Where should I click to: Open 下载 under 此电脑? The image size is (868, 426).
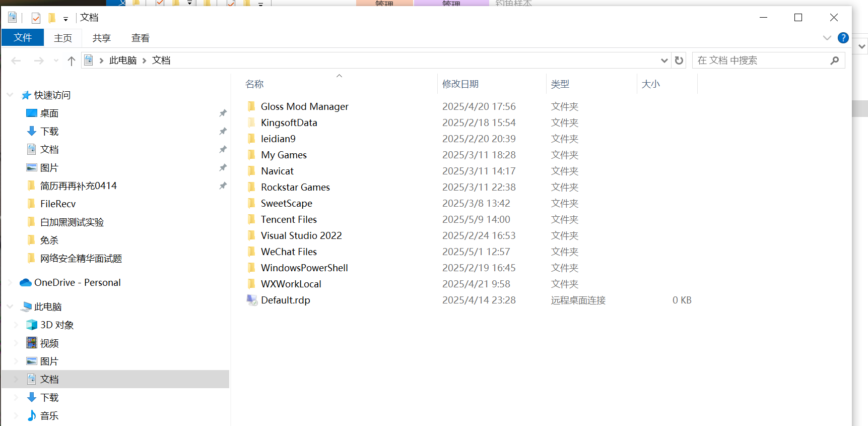click(x=49, y=398)
